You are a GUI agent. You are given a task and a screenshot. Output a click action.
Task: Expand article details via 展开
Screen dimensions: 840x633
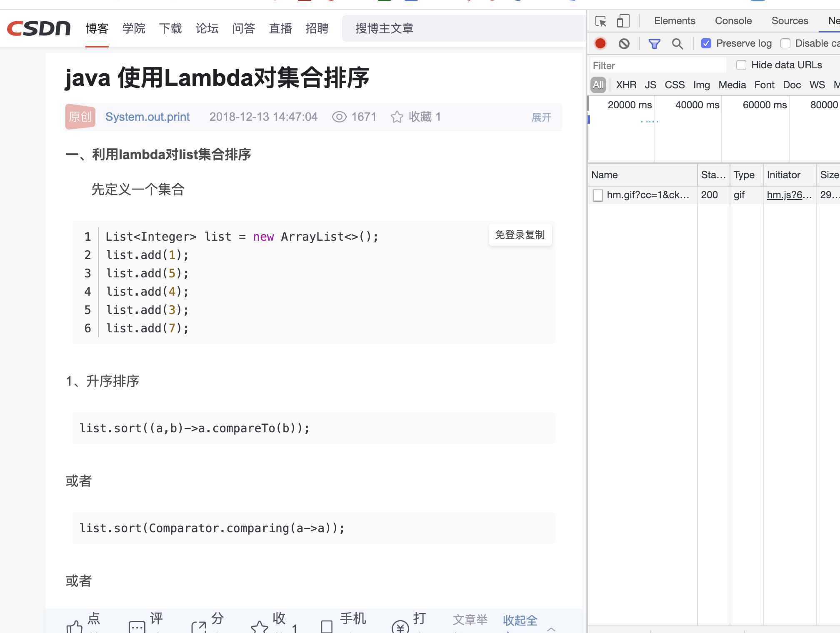(x=540, y=117)
